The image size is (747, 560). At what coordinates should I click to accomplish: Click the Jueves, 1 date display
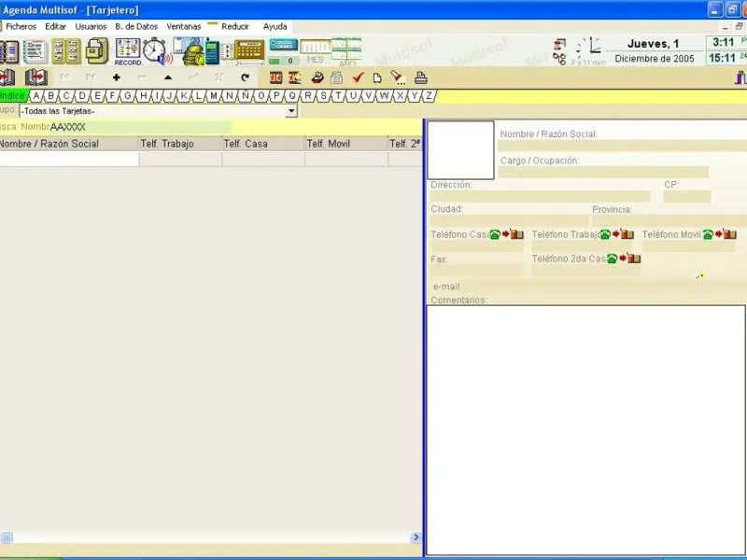[654, 44]
